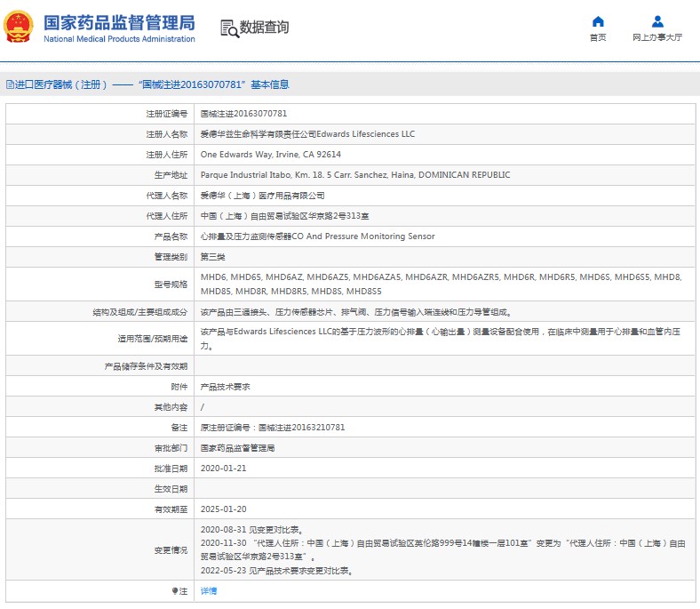The height and width of the screenshot is (609, 700).
Task: Click the 附件 label
Action: click(x=179, y=387)
